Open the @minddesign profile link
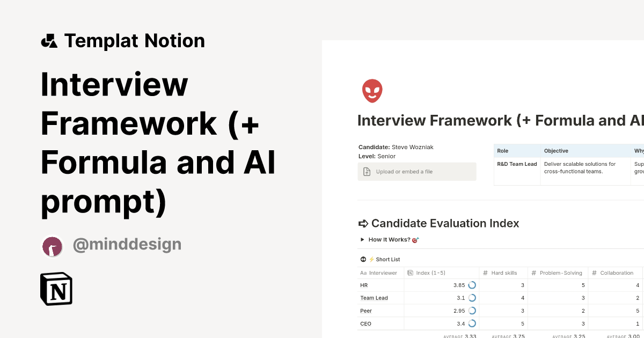The height and width of the screenshot is (338, 644). [x=127, y=244]
